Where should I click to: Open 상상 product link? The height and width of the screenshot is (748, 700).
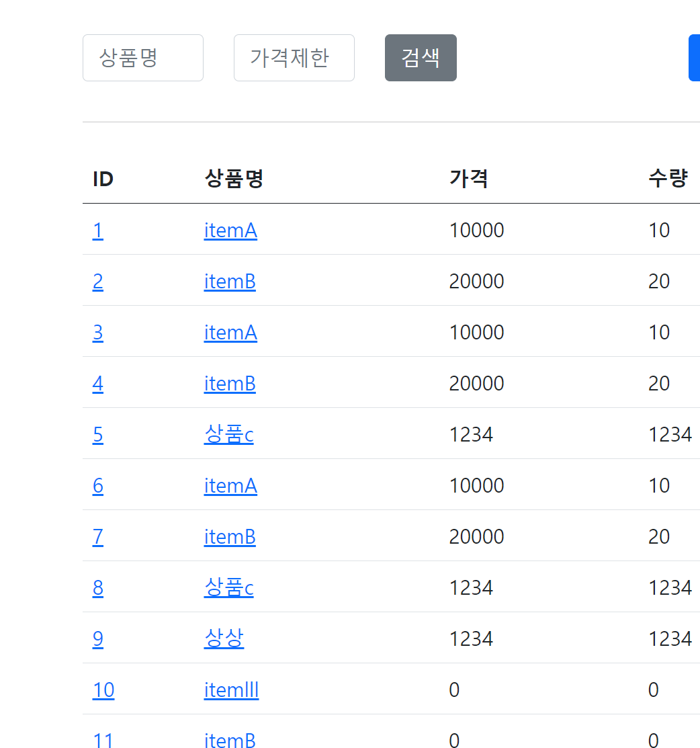(224, 638)
